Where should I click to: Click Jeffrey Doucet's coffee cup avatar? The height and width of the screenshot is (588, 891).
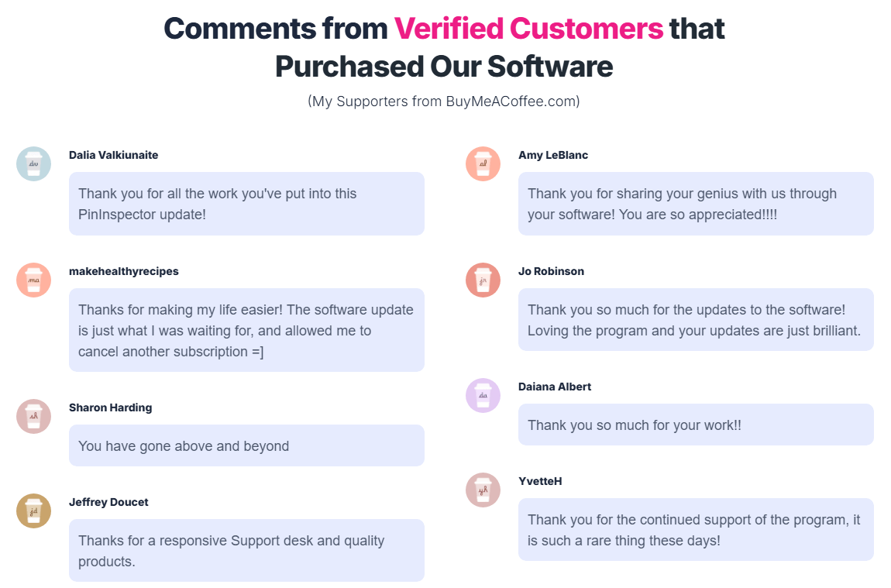coord(33,511)
